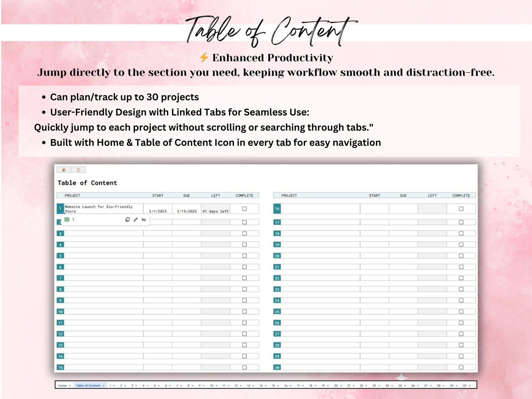Open dropdown arrow of sheet tab 30

click(x=470, y=386)
